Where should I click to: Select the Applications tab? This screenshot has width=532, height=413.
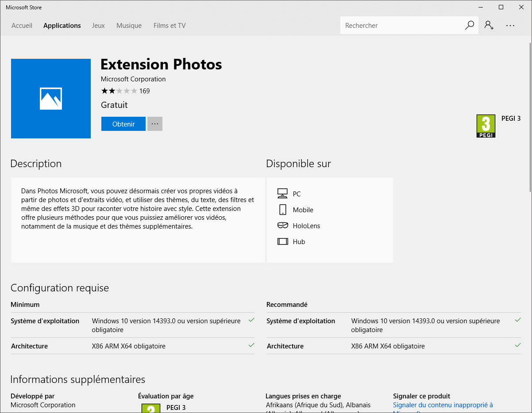pos(62,26)
